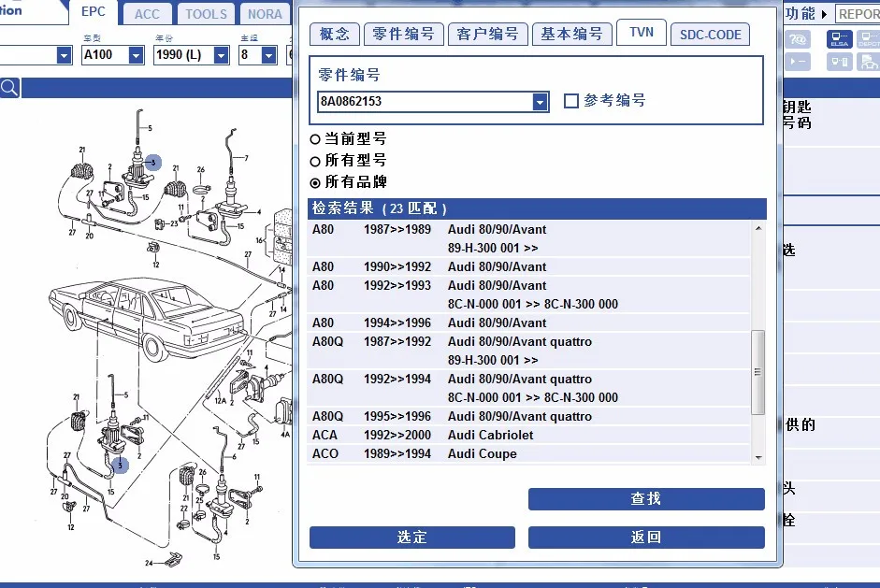
Task: Open the SDC-CODE tab
Action: pyautogui.click(x=711, y=35)
